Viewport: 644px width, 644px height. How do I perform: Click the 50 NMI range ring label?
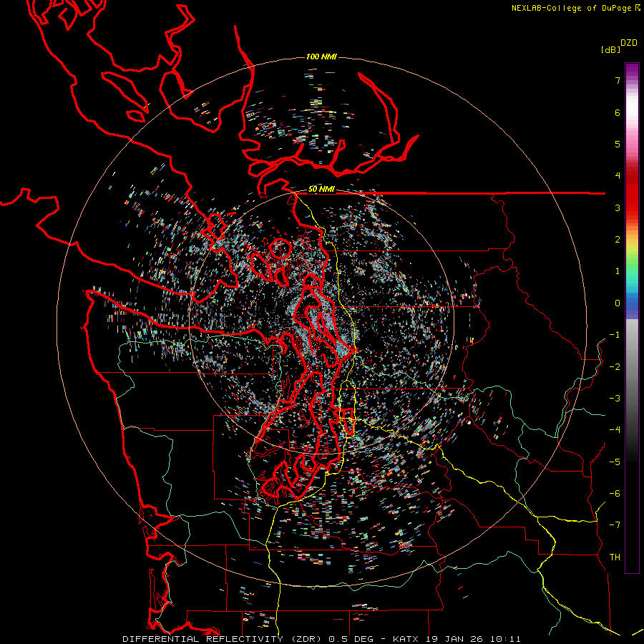321,189
